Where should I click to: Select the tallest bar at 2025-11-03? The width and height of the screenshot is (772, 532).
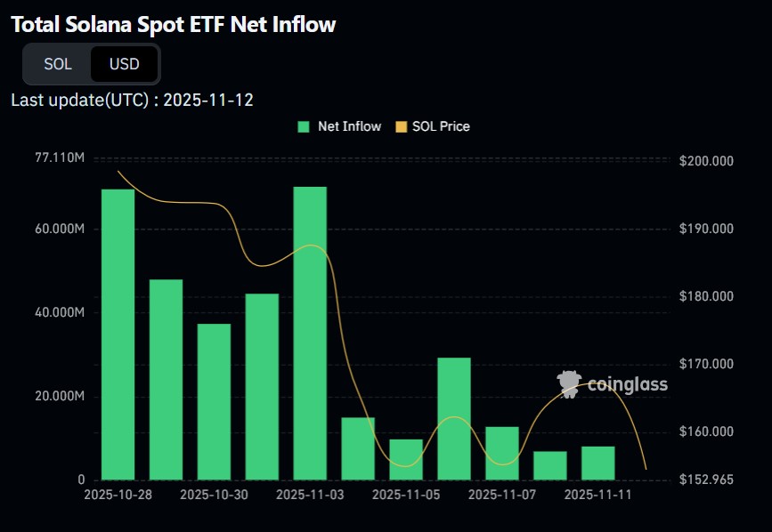coord(310,334)
